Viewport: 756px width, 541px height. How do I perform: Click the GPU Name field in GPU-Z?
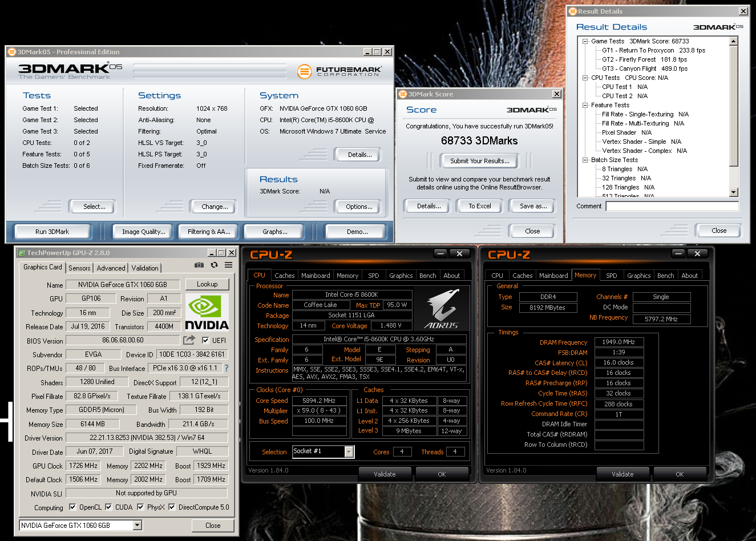(x=123, y=285)
